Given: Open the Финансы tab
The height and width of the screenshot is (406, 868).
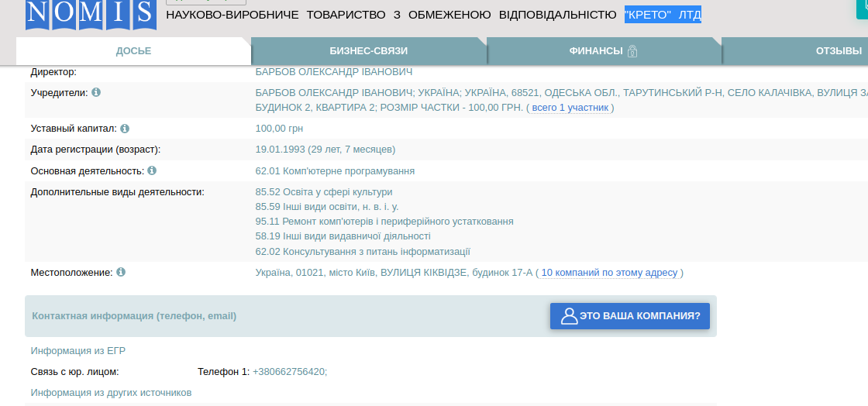Looking at the screenshot, I should coord(595,51).
